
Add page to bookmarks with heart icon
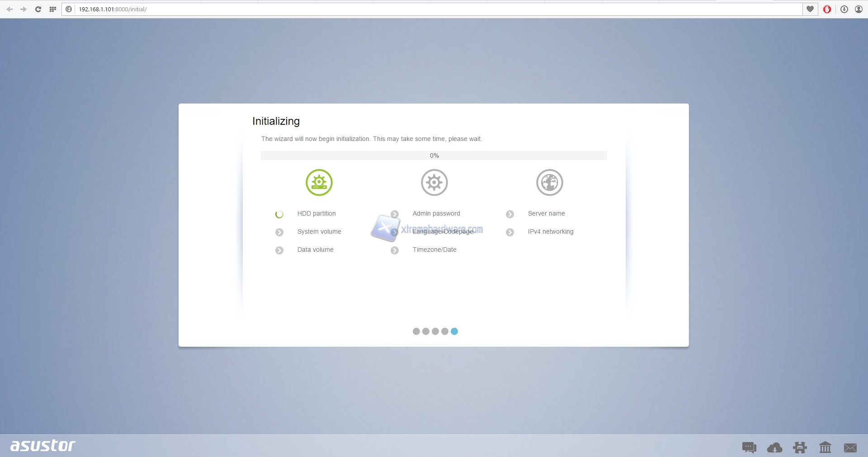(x=810, y=9)
